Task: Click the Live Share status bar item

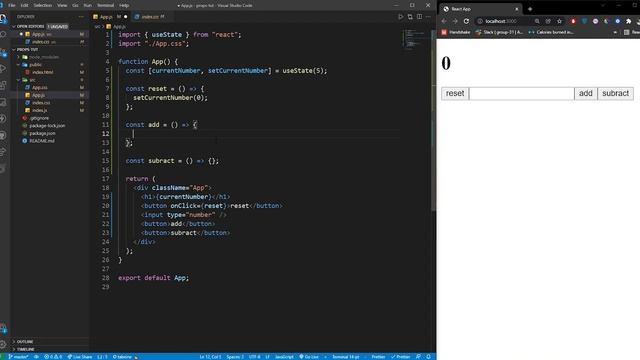Action: pos(80,357)
